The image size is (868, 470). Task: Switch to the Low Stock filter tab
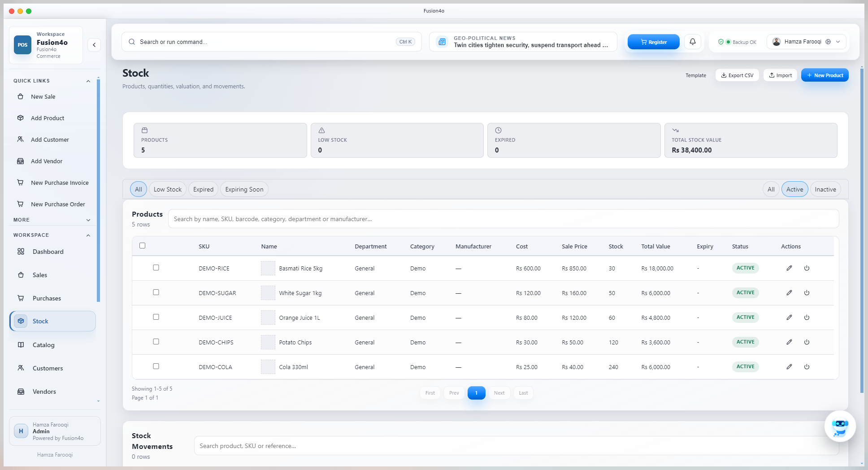167,189
